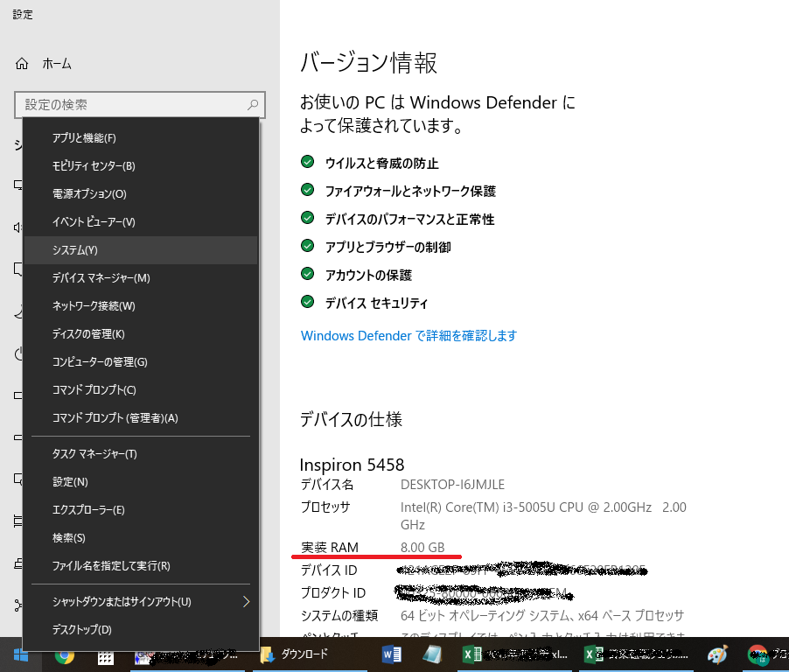Click the Home icon in Settings sidebar

(x=22, y=63)
